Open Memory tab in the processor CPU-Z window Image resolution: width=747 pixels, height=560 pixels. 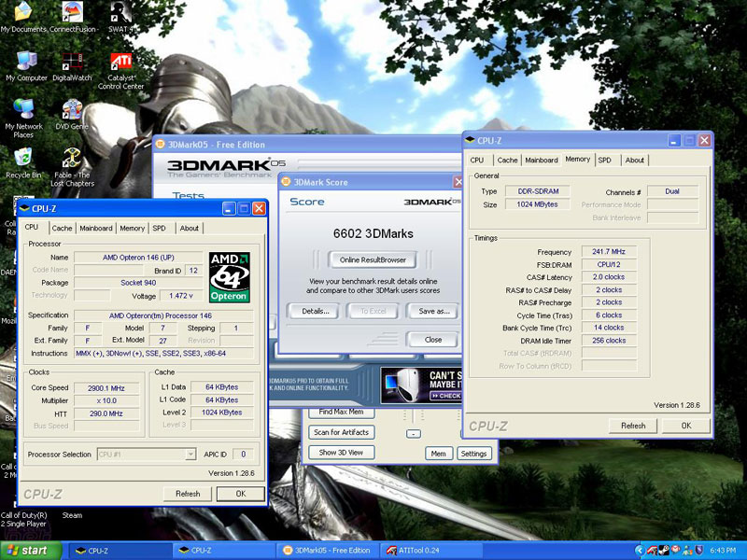pos(132,228)
